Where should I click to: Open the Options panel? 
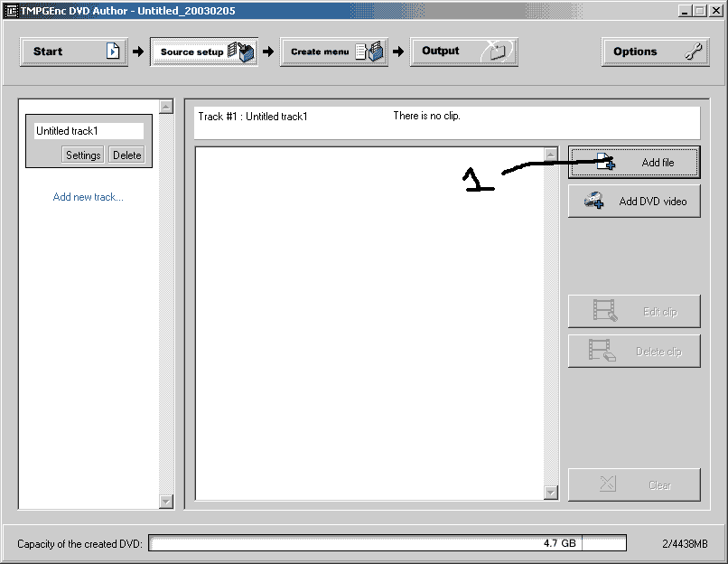coord(655,52)
